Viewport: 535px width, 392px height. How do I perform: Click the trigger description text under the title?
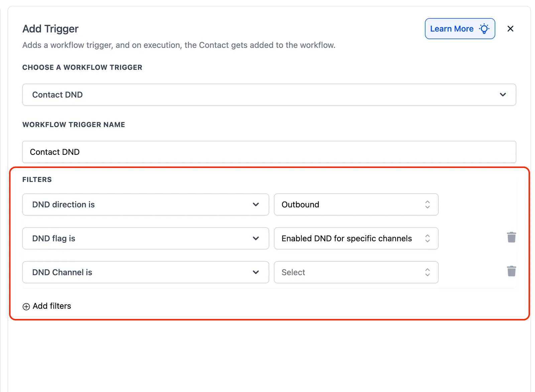[179, 45]
